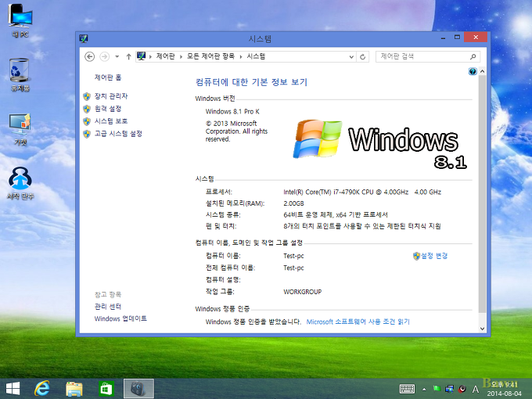
Task: Click the vertical scrollbar thumb
Action: pyautogui.click(x=482, y=194)
